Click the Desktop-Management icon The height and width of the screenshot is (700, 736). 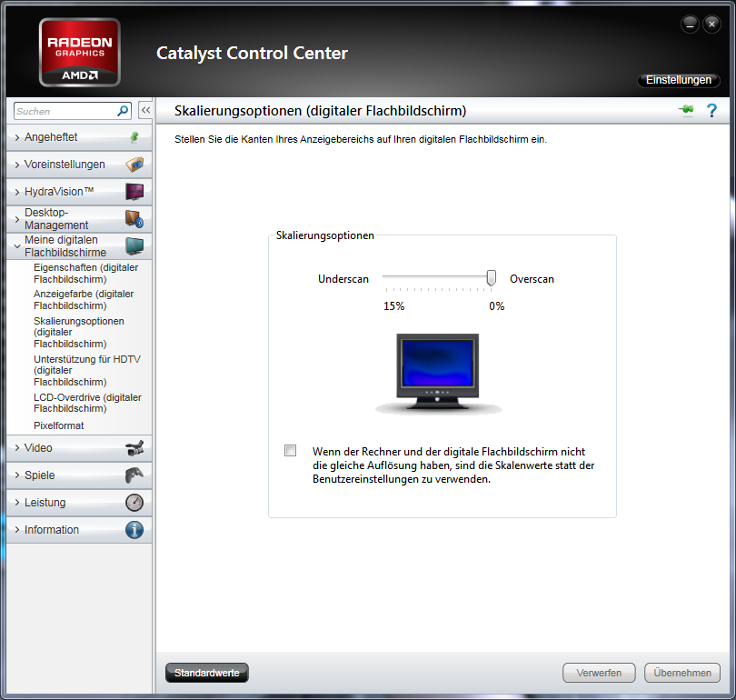click(x=134, y=219)
